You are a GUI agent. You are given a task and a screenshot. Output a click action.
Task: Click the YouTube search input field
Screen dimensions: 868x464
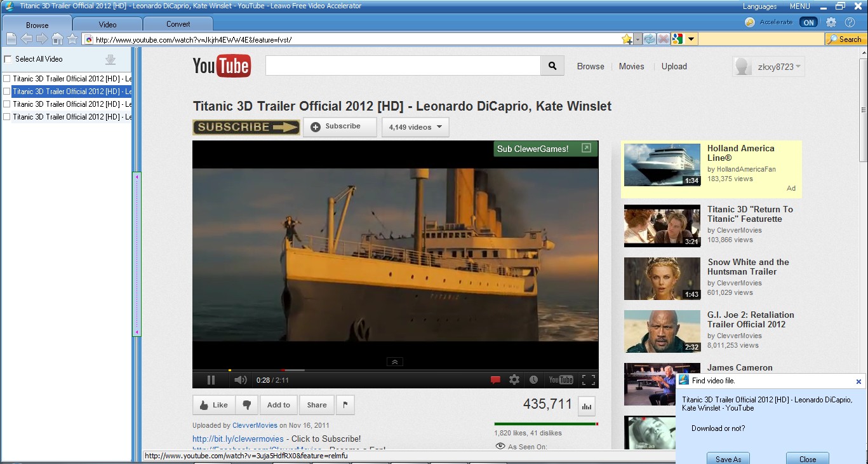point(403,66)
